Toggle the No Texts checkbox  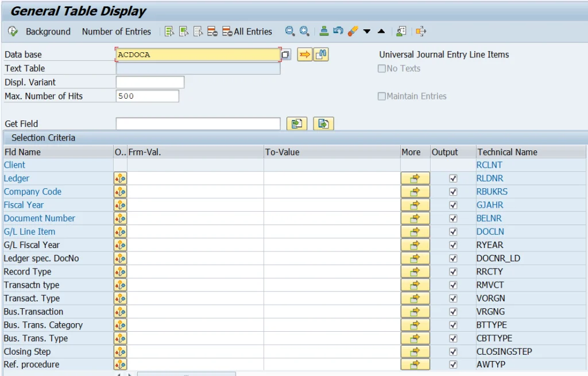point(382,69)
